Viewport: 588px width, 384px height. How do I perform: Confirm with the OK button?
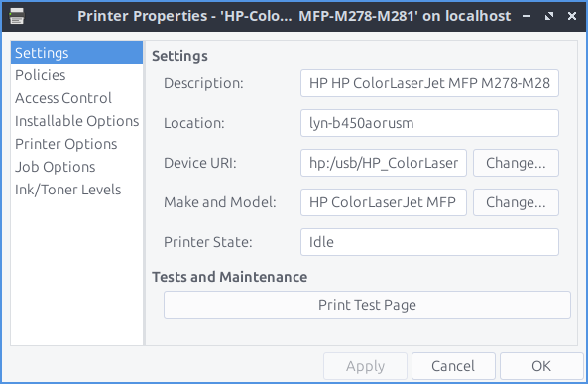541,366
